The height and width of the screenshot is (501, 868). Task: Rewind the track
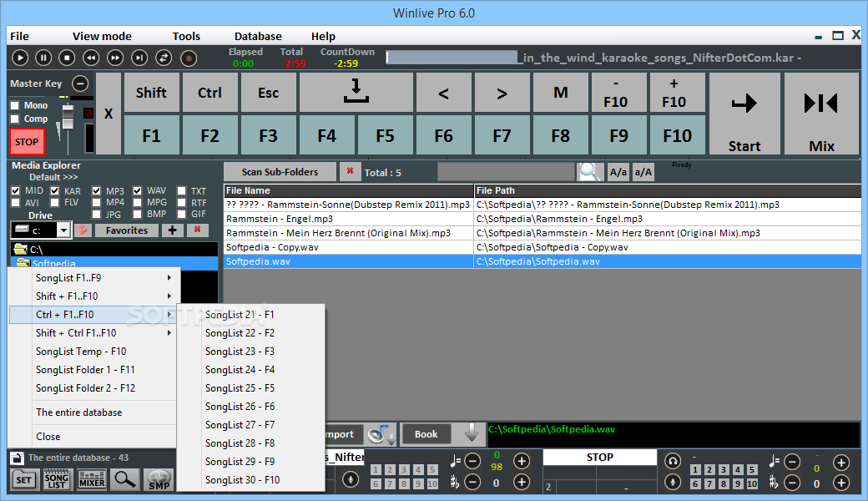91,58
